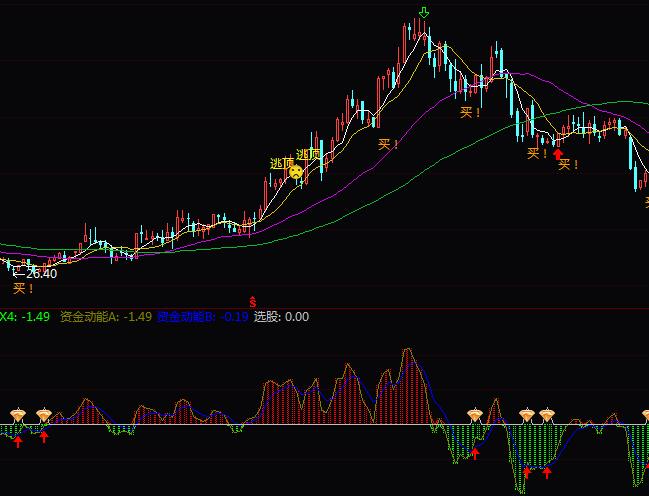Click the green down arrow at the price peak
This screenshot has height=496, width=649.
[424, 13]
